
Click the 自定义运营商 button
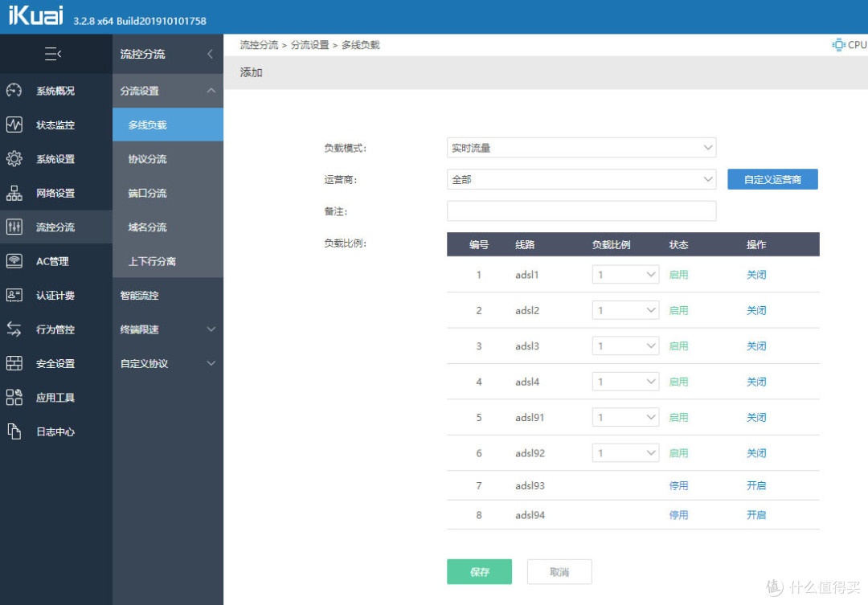pos(772,179)
